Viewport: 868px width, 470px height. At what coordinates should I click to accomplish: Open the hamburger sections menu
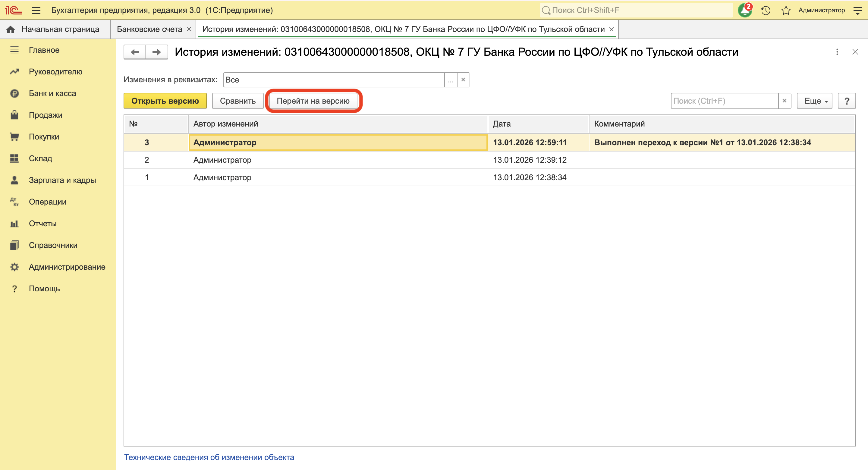pos(36,11)
